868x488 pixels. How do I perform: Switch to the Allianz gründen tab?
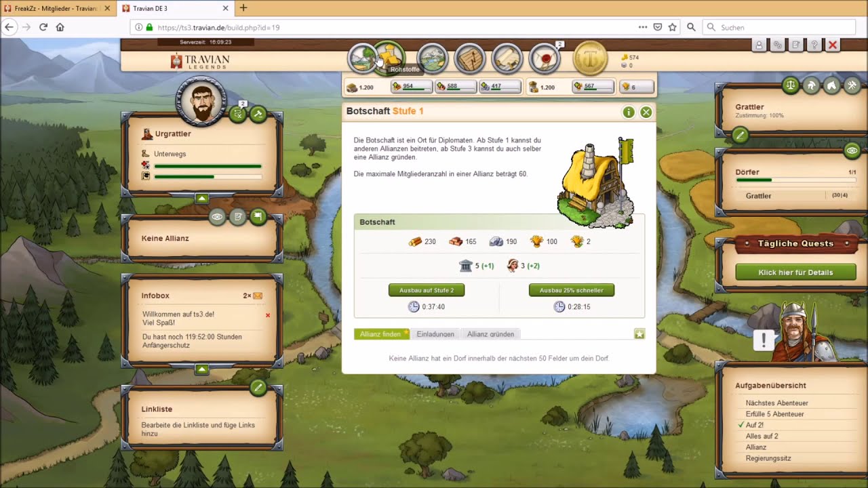coord(490,334)
